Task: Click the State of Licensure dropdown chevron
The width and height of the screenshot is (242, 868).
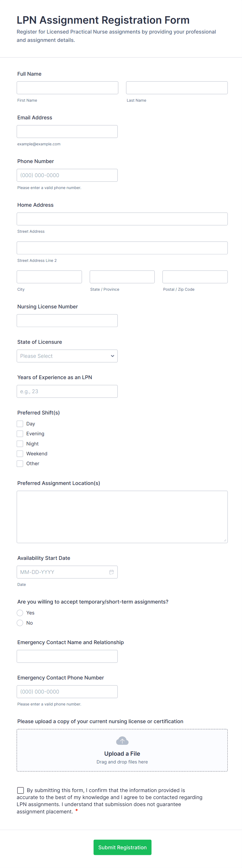Action: [x=112, y=356]
